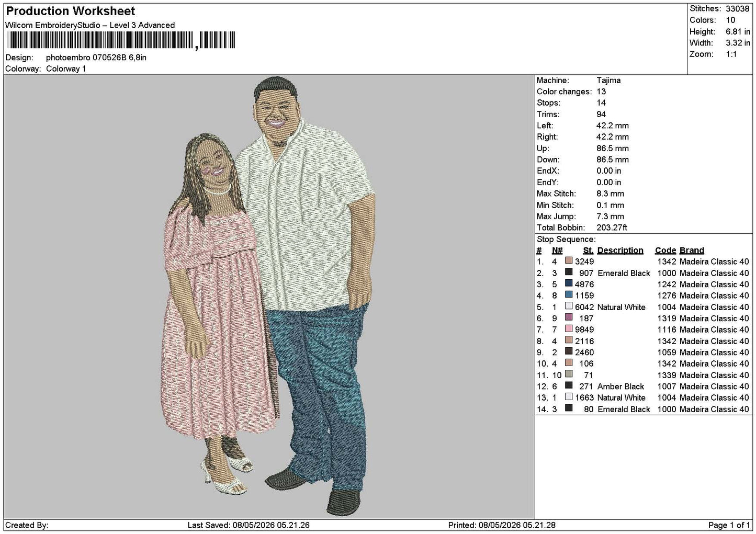Click the Machine value Tajima
The height and width of the screenshot is (534, 756).
(x=608, y=81)
